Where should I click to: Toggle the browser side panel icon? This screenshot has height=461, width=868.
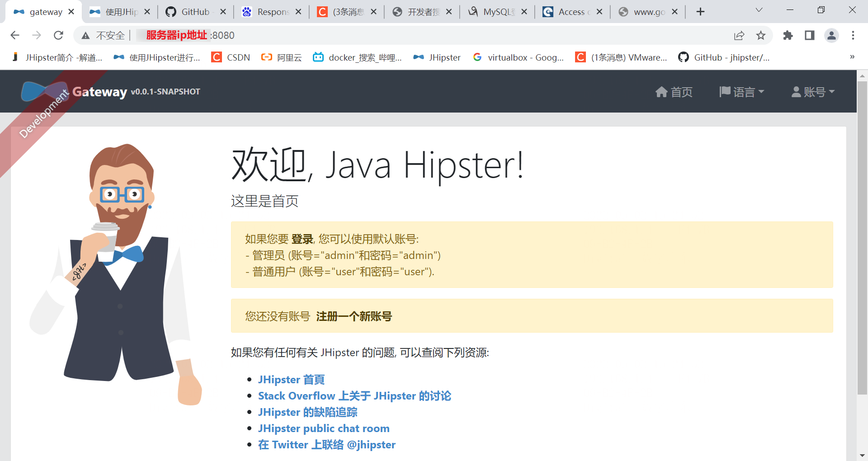pyautogui.click(x=810, y=35)
